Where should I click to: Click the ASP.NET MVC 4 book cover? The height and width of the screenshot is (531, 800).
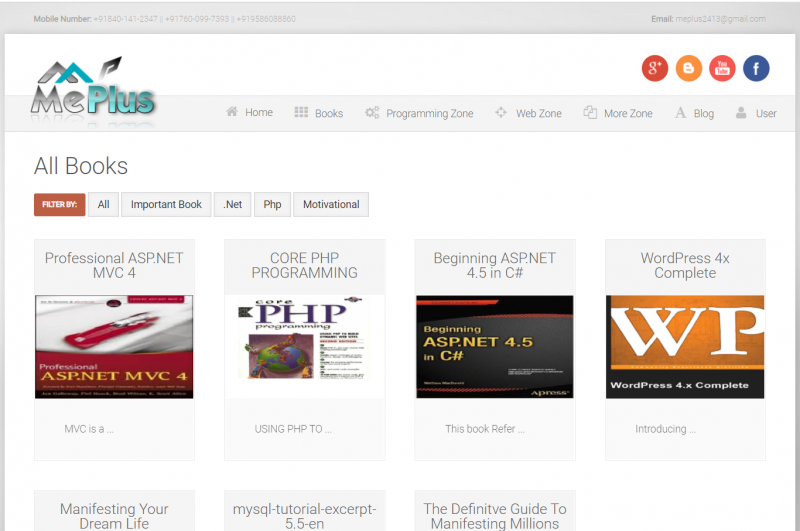[x=114, y=347]
